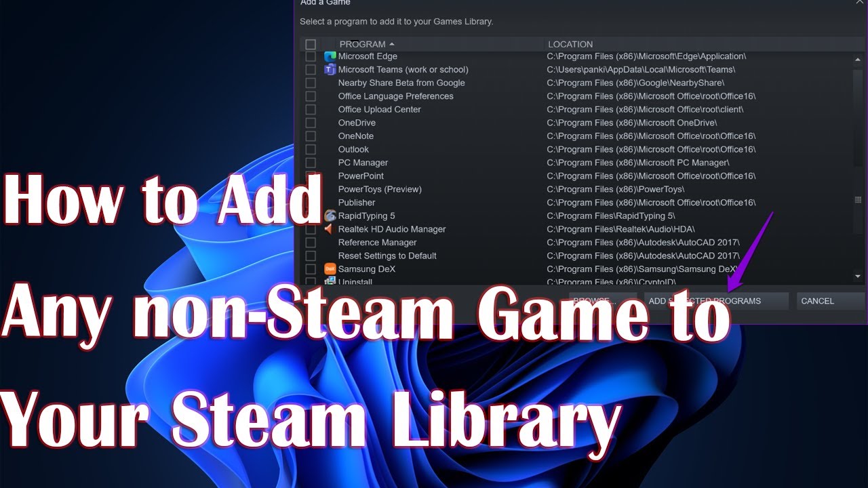The height and width of the screenshot is (488, 868).
Task: Click the Microsoft PC Manager location path
Action: pos(638,163)
